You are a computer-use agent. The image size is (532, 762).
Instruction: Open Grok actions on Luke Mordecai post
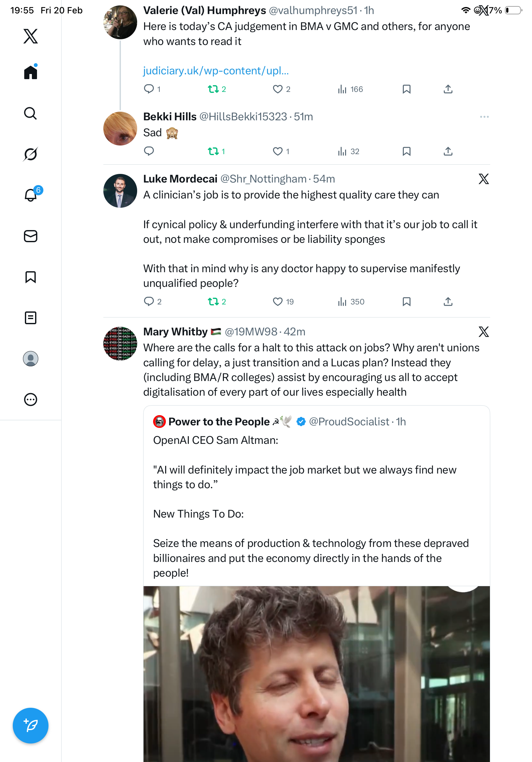pyautogui.click(x=484, y=179)
